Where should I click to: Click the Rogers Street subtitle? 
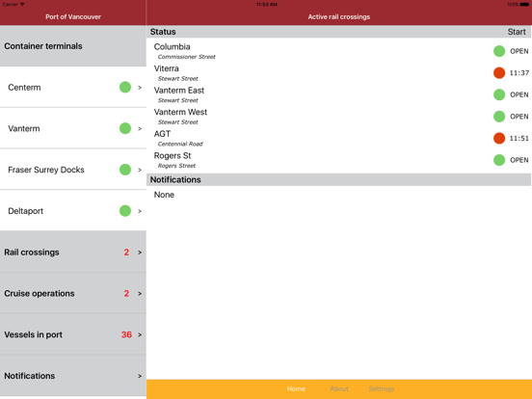(x=176, y=166)
